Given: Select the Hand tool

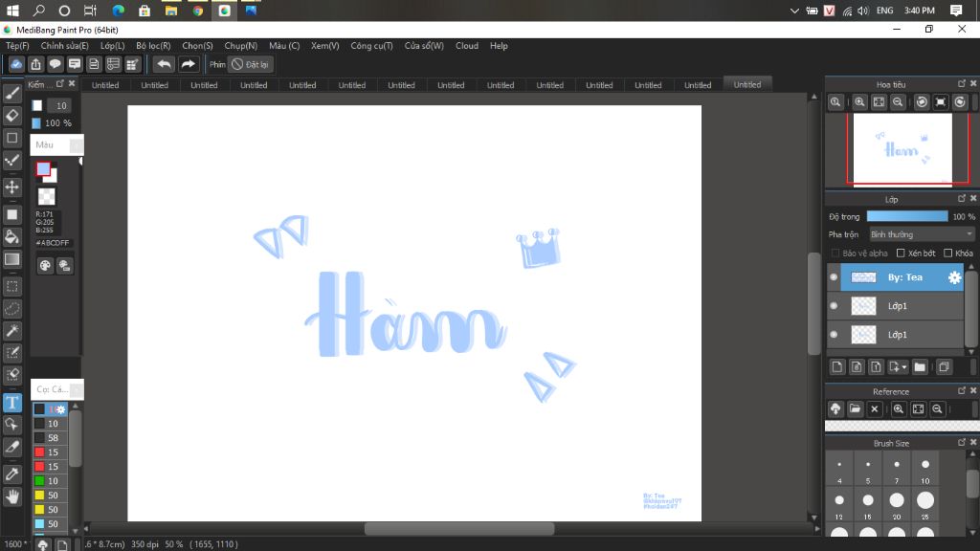Looking at the screenshot, I should [x=11, y=496].
